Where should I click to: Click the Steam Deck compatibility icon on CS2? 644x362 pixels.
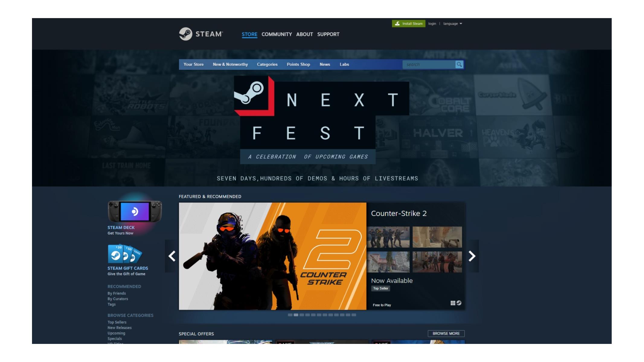[x=459, y=303]
